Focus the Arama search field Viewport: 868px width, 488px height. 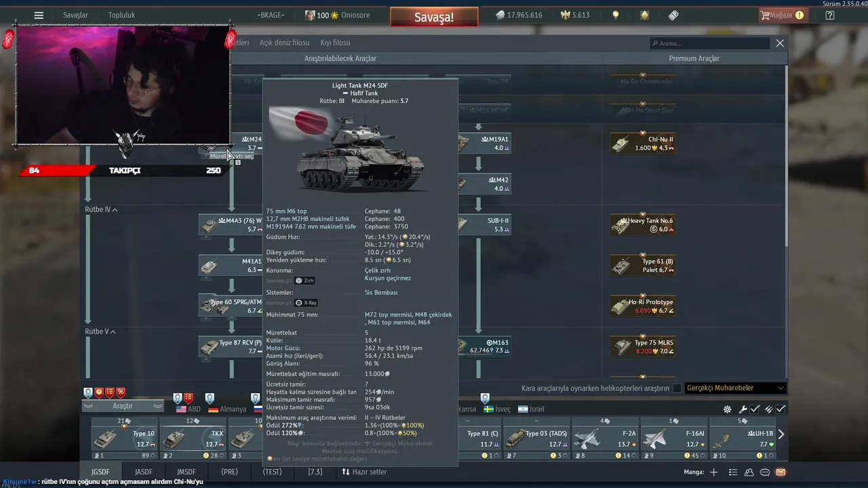click(x=709, y=43)
